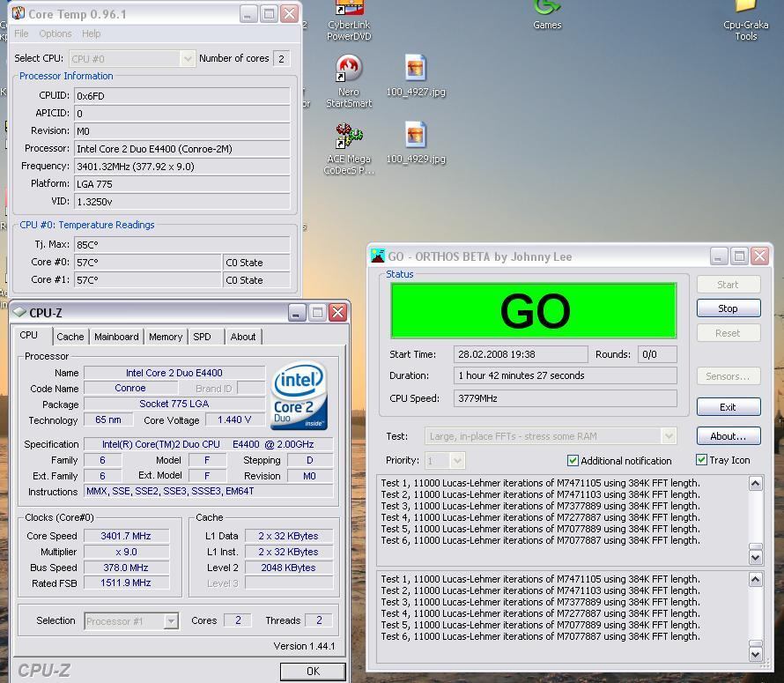The image size is (784, 683).
Task: Open the File menu in Core Temp
Action: (x=21, y=33)
